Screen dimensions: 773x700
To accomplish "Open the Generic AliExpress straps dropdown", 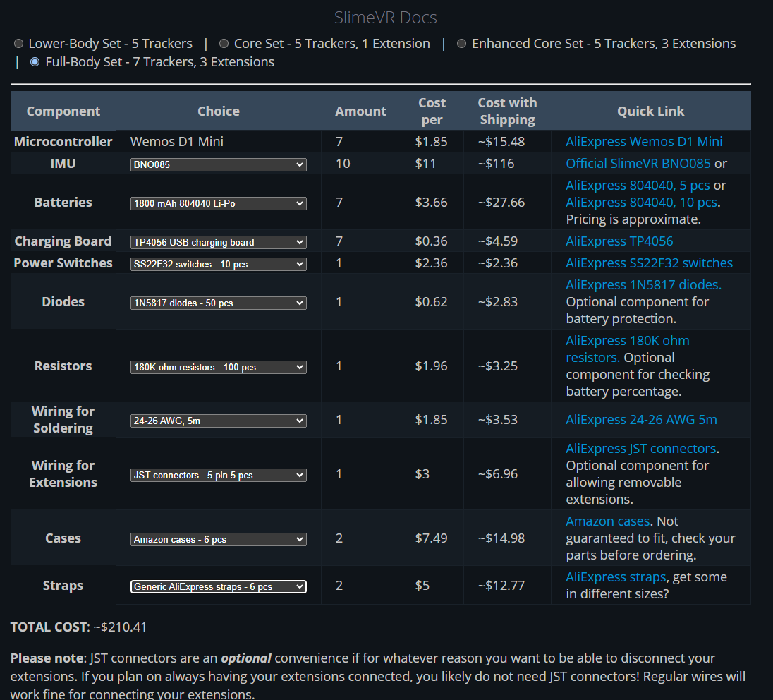I will click(219, 586).
